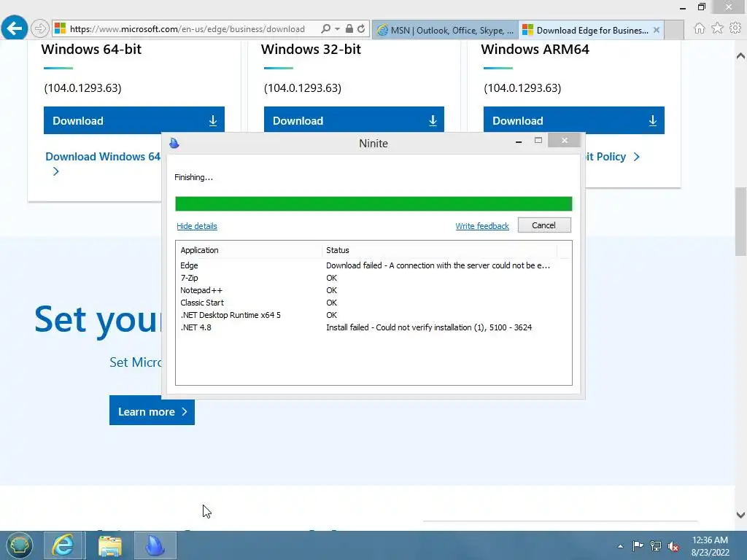The image size is (747, 560).
Task: Open File Explorer from the taskbar
Action: coord(110,545)
